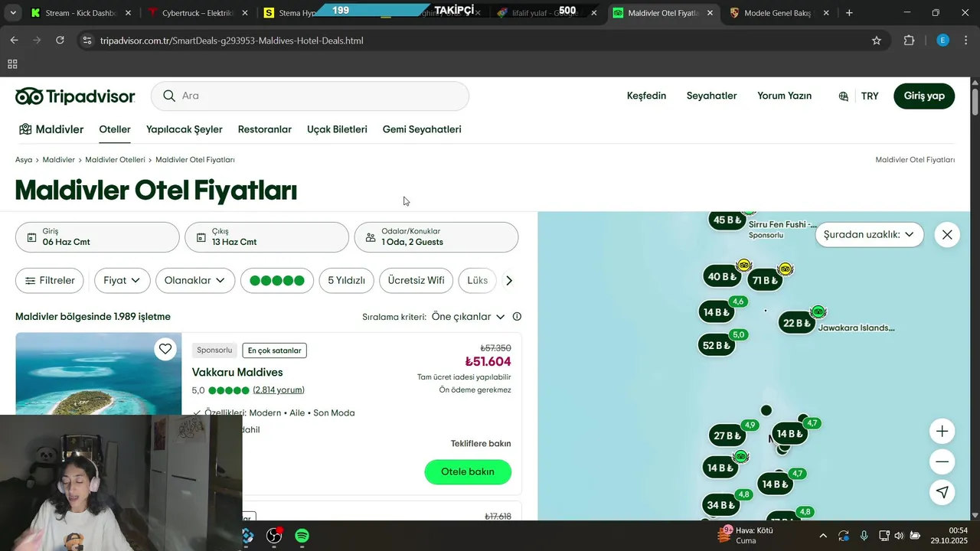This screenshot has height=551, width=980.
Task: Expand the Şuradan uzaklık dropdown
Action: tap(869, 235)
